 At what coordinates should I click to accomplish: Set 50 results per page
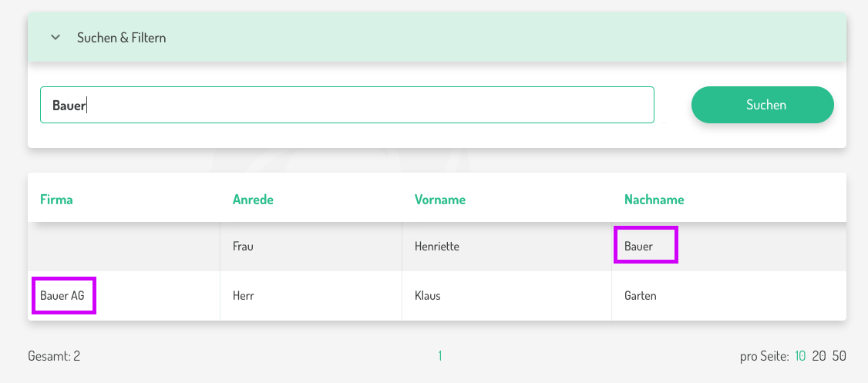click(x=839, y=356)
